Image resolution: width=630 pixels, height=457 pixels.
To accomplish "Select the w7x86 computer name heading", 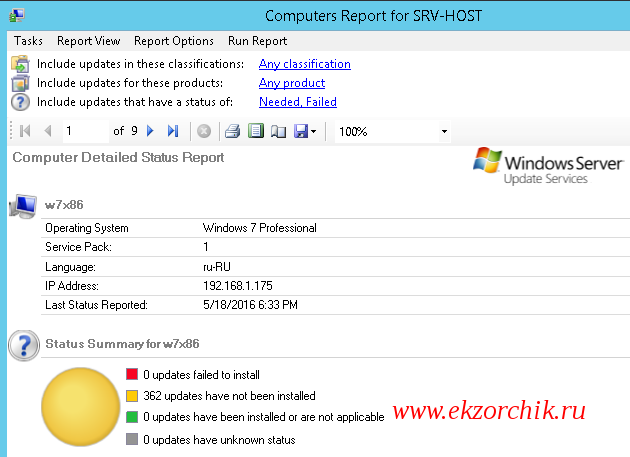I will 64,205.
